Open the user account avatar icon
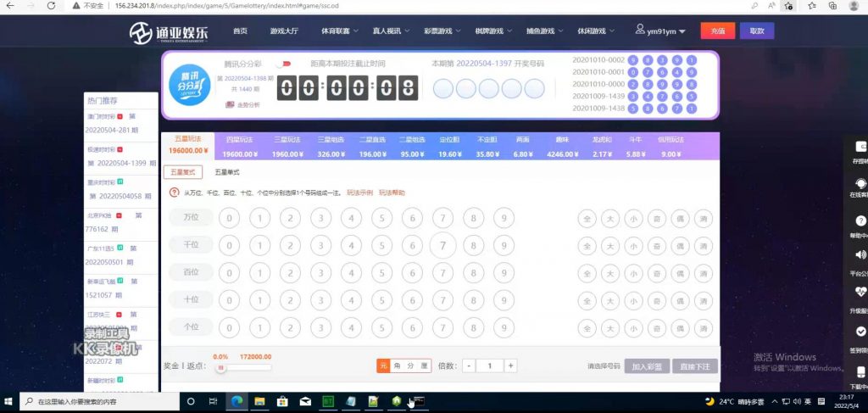Image resolution: width=868 pixels, height=413 pixels. 640,29
